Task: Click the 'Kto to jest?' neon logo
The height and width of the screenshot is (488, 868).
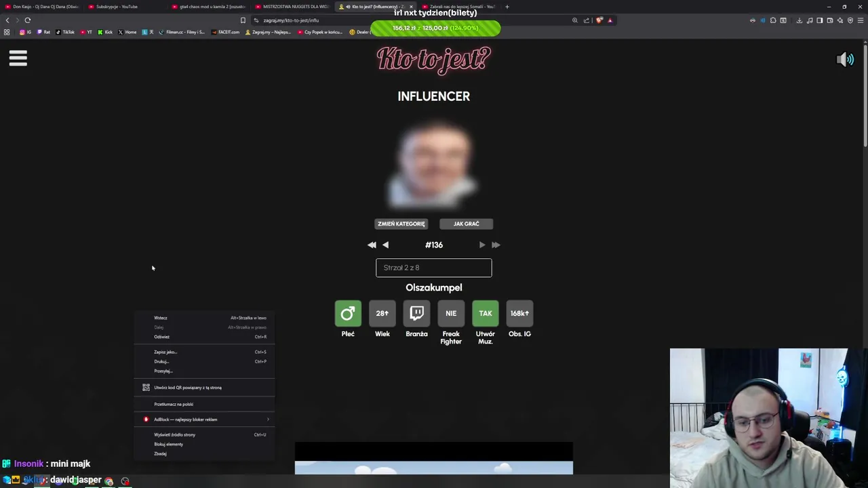Action: tap(434, 59)
